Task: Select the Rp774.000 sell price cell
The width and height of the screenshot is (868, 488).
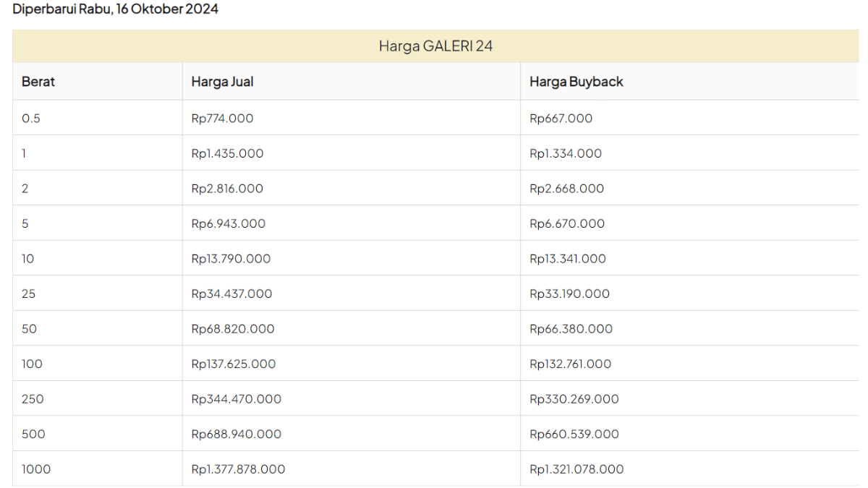Action: pos(222,119)
